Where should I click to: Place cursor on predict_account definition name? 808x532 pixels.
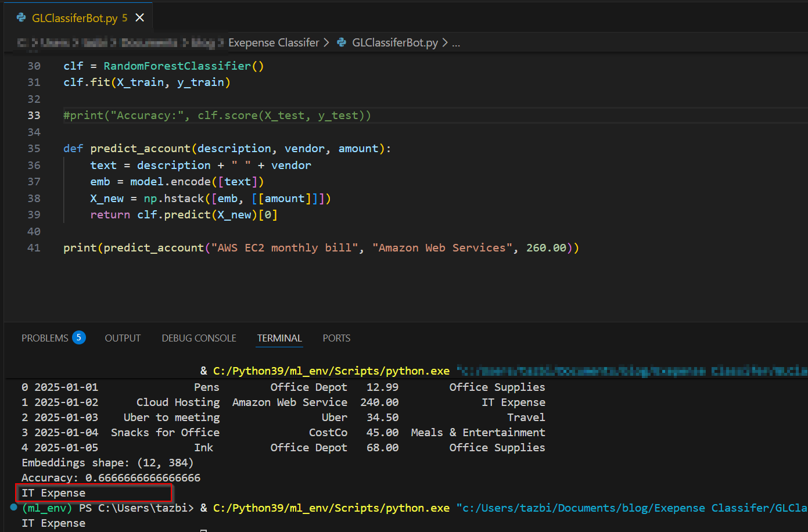[140, 149]
